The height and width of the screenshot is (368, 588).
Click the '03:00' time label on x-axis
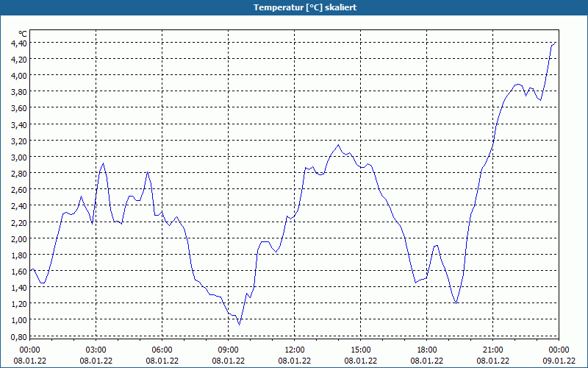pyautogui.click(x=96, y=350)
